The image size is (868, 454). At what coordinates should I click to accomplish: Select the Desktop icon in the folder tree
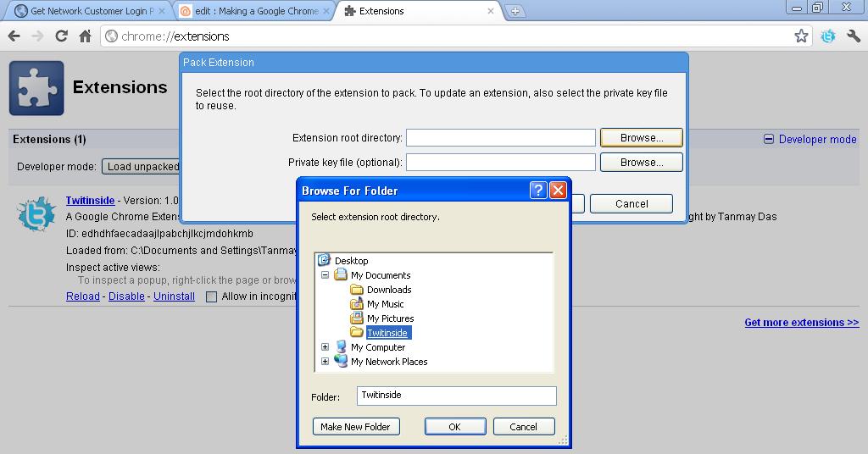click(324, 260)
